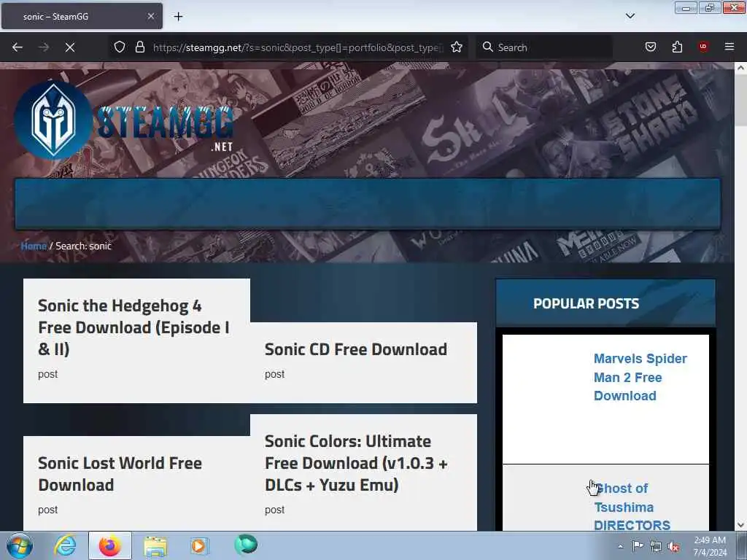Click the Firefox taskbar icon
This screenshot has width=747, height=560.
tap(110, 545)
